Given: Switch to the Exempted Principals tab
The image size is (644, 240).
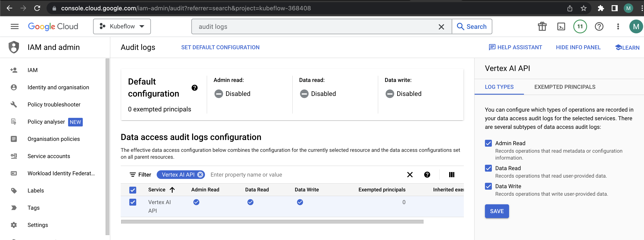Looking at the screenshot, I should pos(565,87).
